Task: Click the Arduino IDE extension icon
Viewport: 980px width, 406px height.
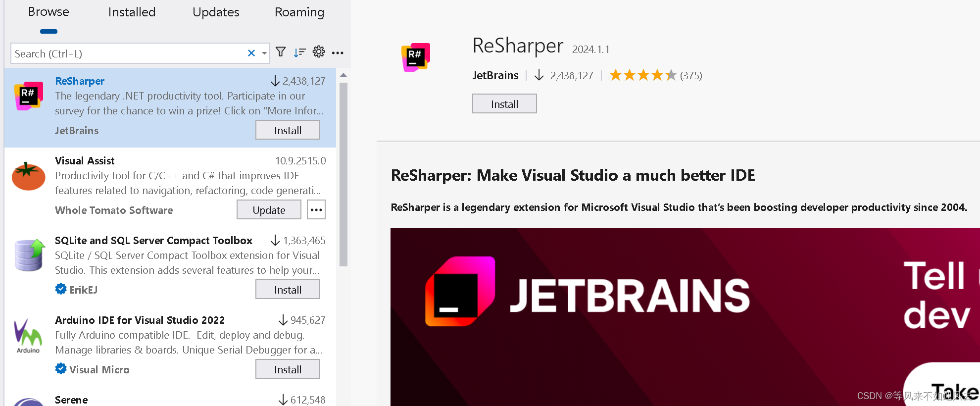Action: (x=28, y=336)
